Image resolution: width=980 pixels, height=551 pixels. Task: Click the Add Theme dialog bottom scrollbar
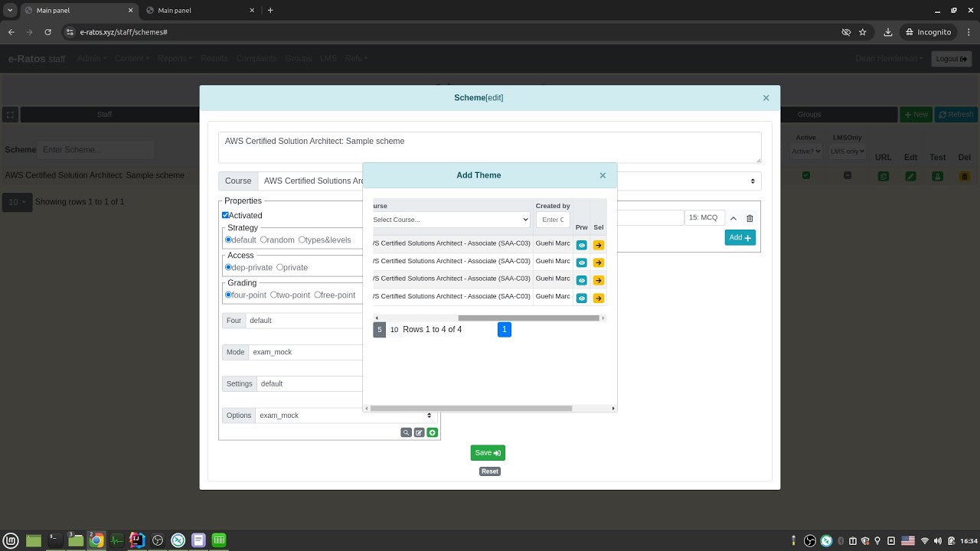point(471,409)
